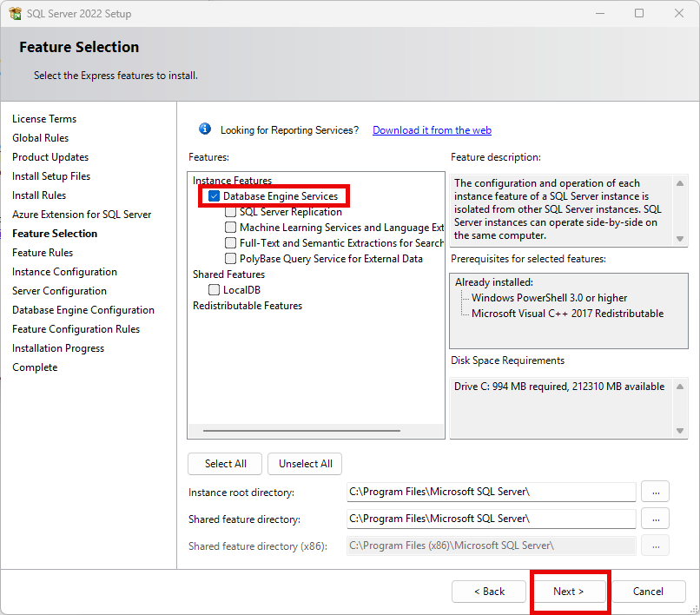
Task: Close the SQL Server 2022 Setup window
Action: pos(679,13)
